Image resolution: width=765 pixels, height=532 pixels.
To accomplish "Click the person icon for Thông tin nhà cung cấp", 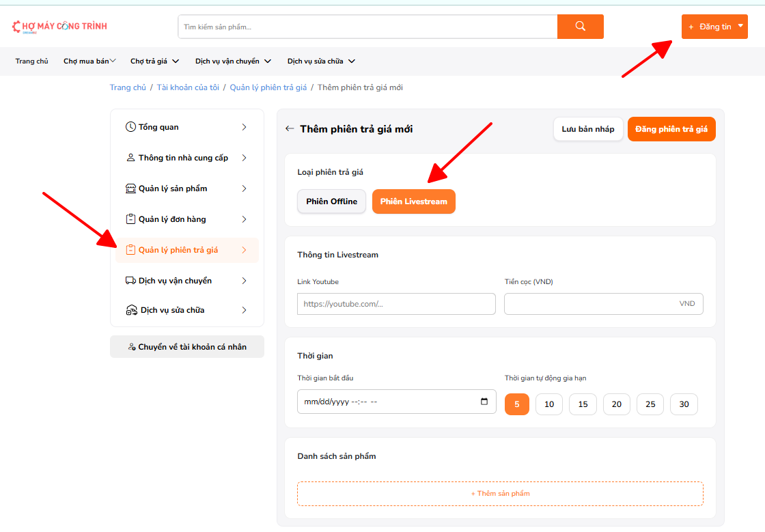I will point(130,158).
